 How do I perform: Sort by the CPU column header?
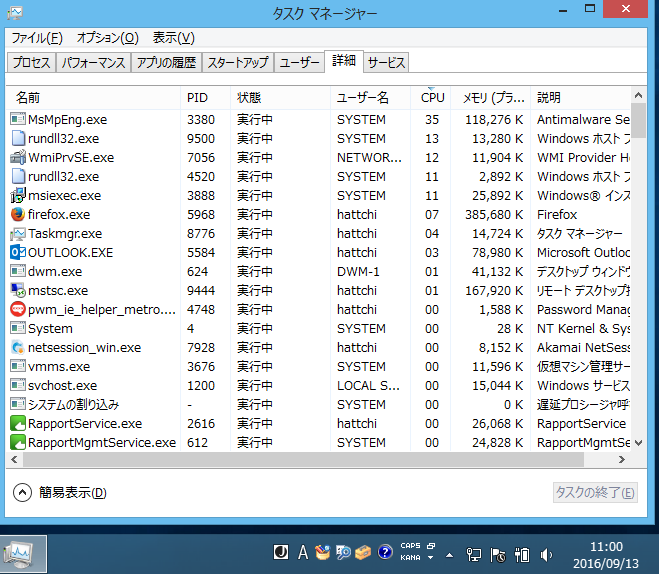430,97
